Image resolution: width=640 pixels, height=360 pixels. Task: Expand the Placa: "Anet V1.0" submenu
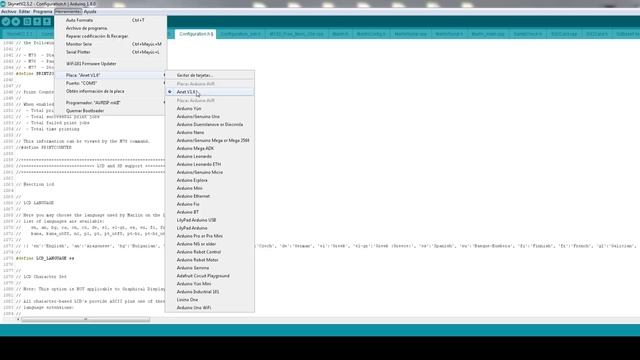[x=111, y=75]
